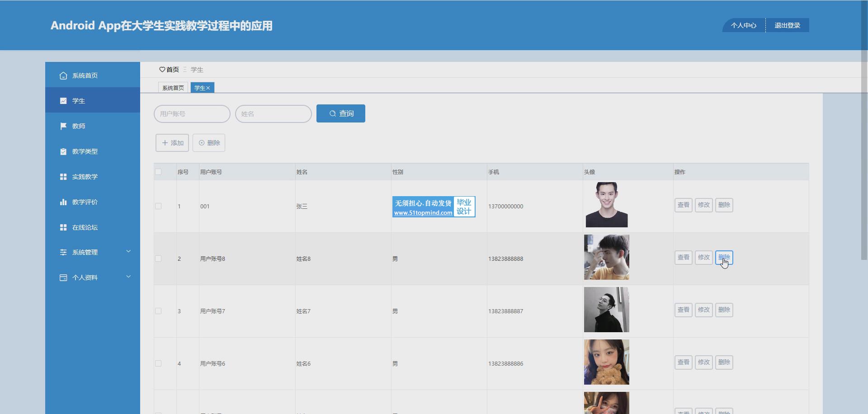Check the checkbox for 用户账号8 row

point(158,259)
